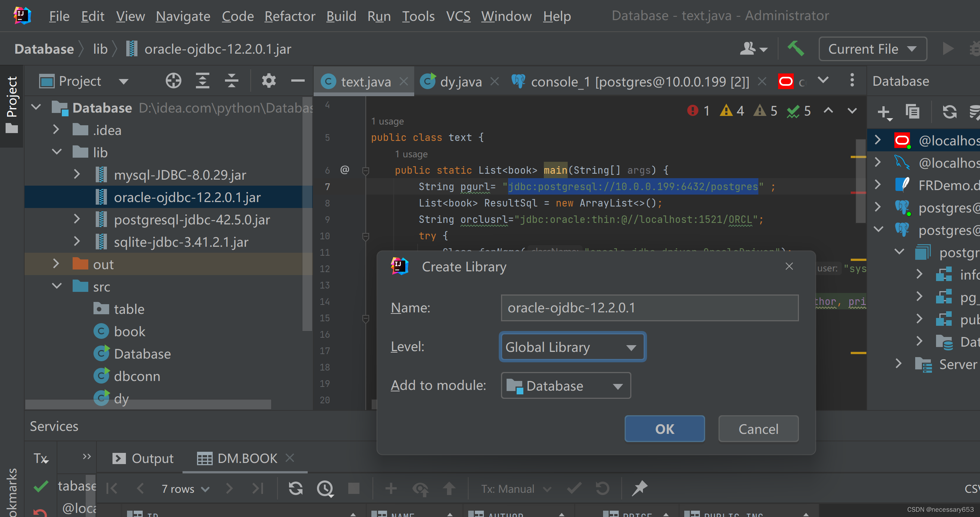Viewport: 980px width, 517px height.
Task: Click Collapse All in Project panel
Action: [x=231, y=81]
